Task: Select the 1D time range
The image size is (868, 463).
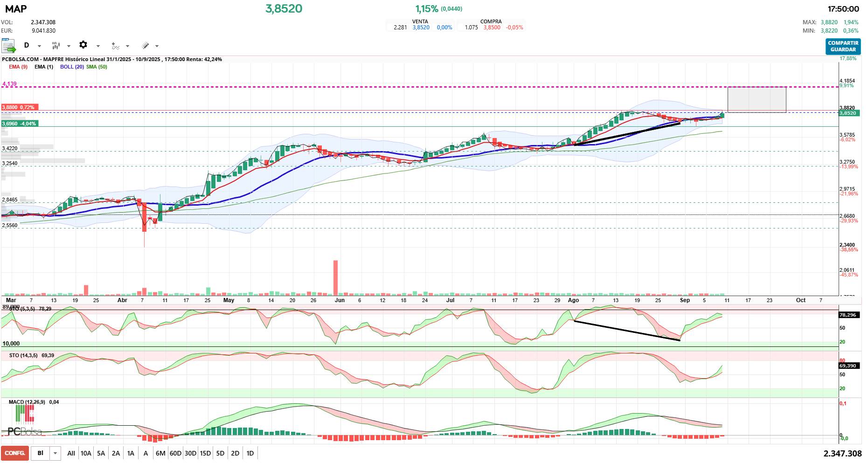Action: coord(250,453)
